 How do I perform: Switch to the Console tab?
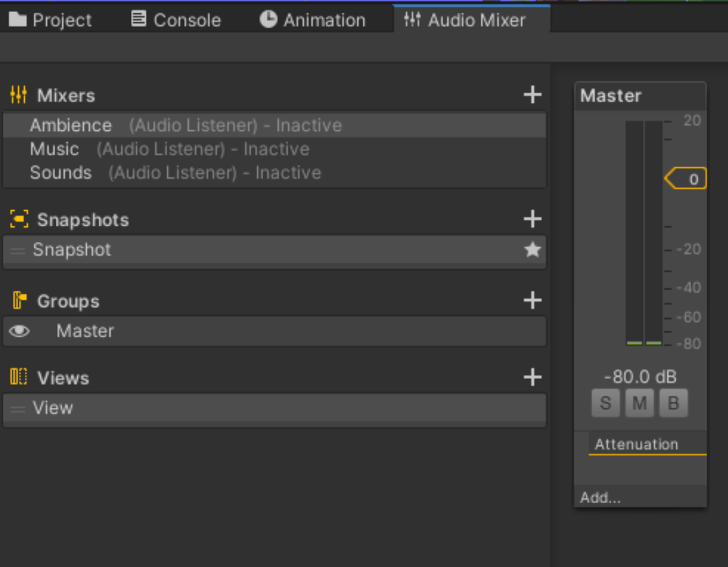176,20
